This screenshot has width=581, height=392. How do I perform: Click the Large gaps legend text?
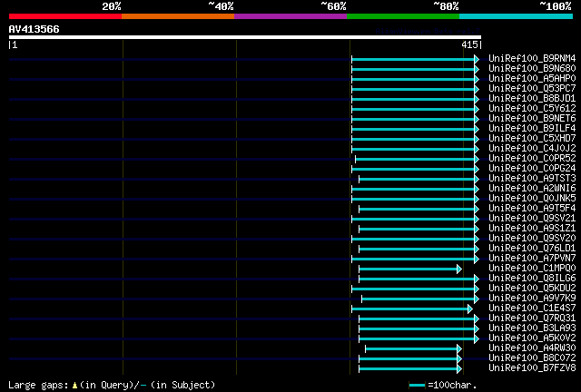tap(38, 386)
